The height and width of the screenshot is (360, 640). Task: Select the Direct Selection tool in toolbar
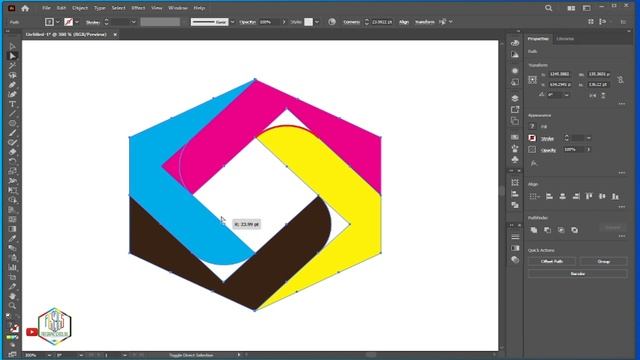pos(13,56)
